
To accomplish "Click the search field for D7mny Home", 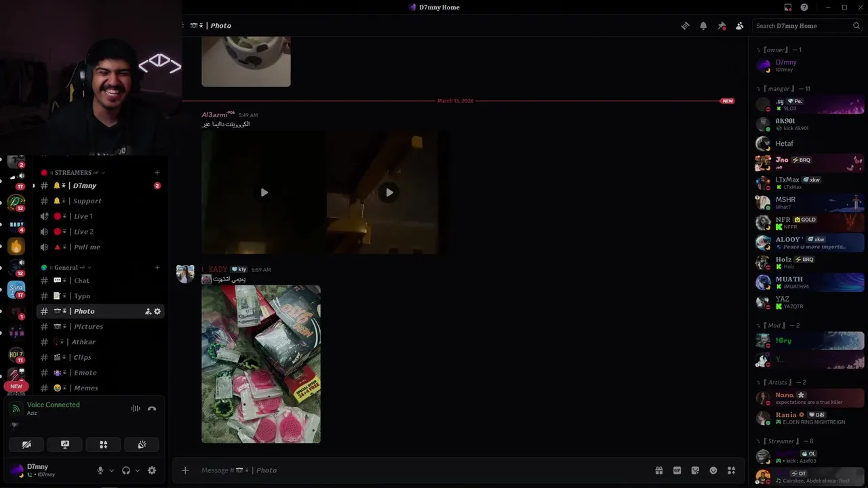I will tap(807, 26).
